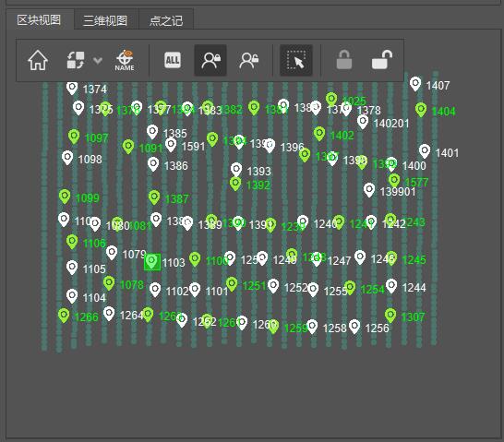Click the point label text 1307
This screenshot has height=442, width=504.
[413, 317]
